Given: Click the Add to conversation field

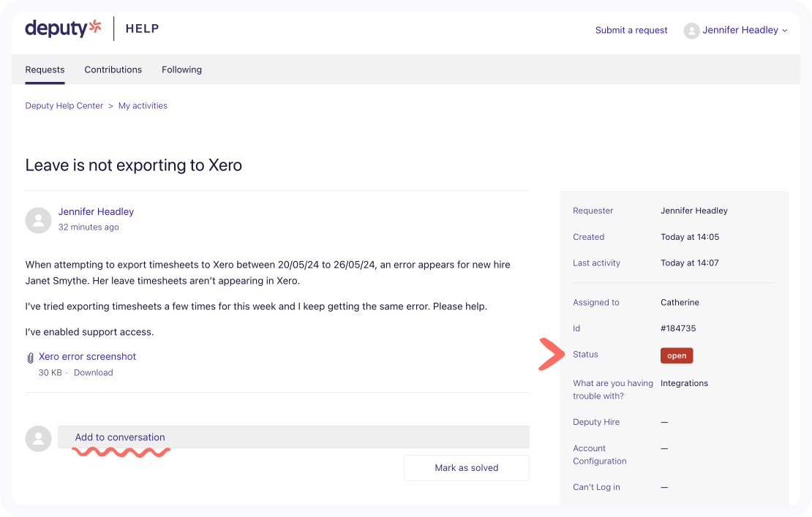Looking at the screenshot, I should (293, 437).
